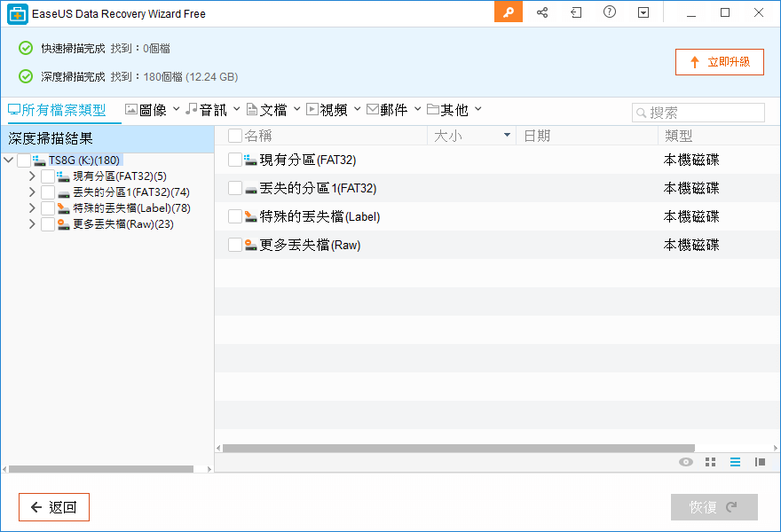Click the eye preview icon
781x532 pixels.
[x=685, y=462]
